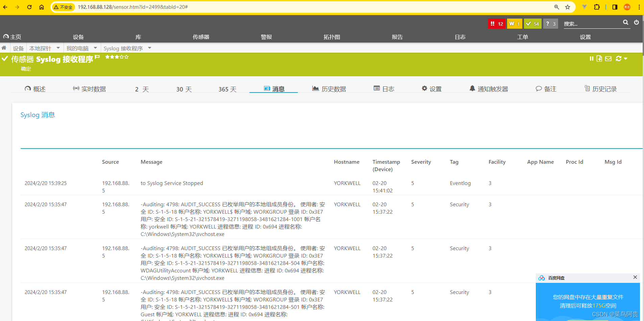Open the 报告 main menu
The image size is (644, 321).
(397, 37)
